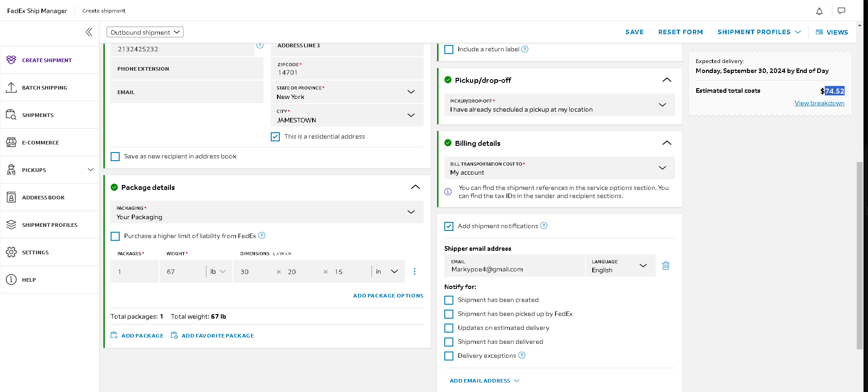
Task: Uncheck This is a residential address
Action: pyautogui.click(x=275, y=137)
